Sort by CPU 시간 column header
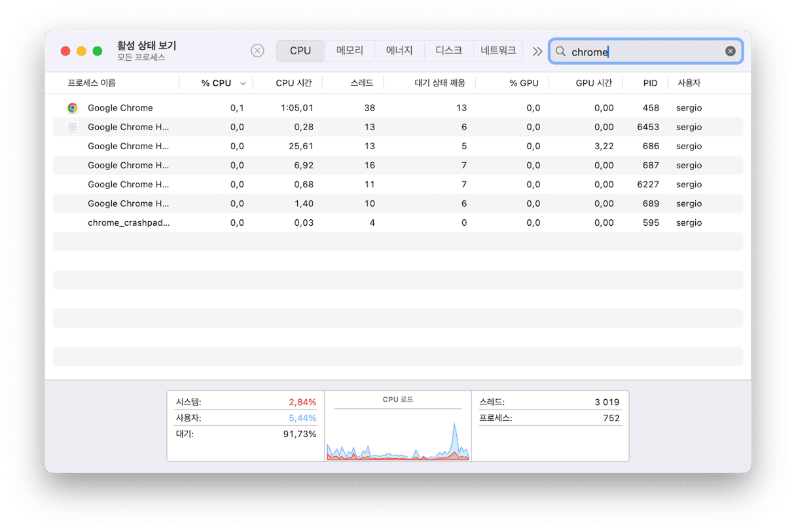 [294, 83]
